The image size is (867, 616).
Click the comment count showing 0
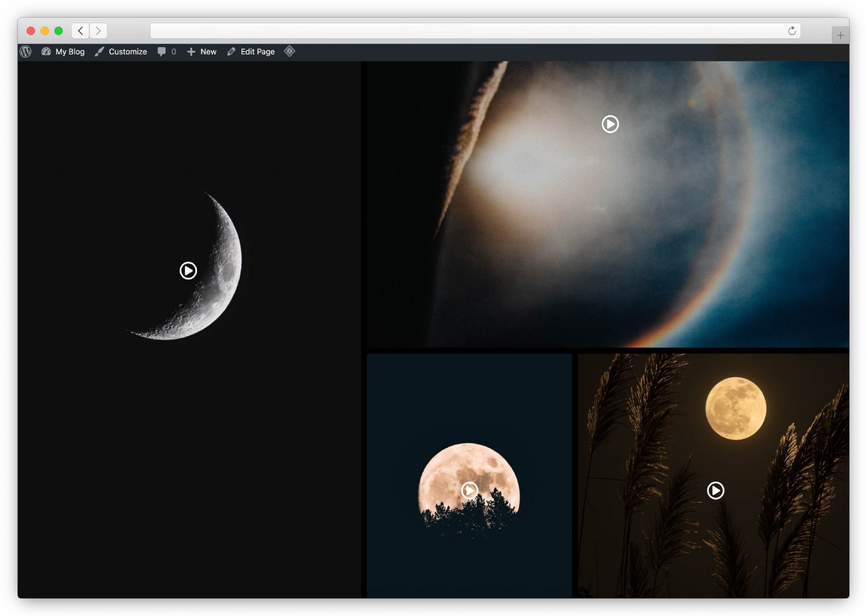pos(173,51)
